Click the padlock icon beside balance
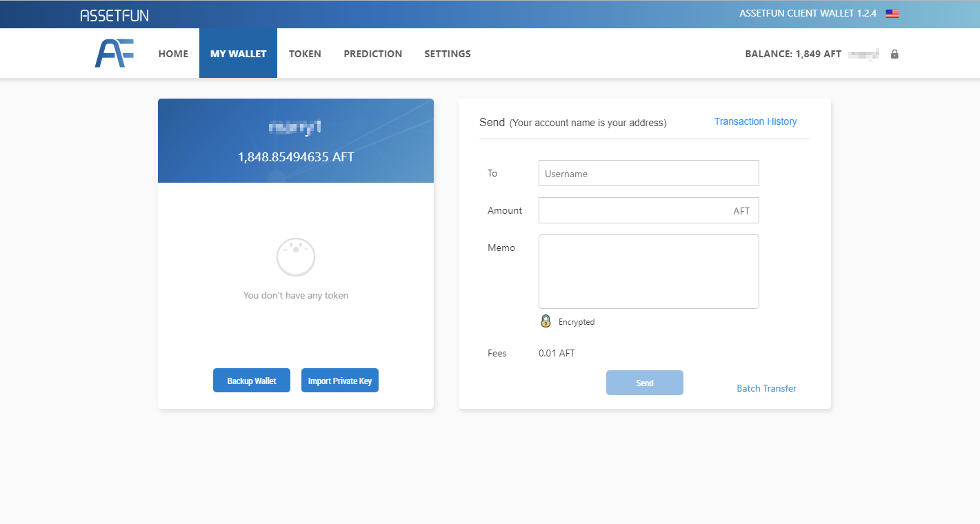The height and width of the screenshot is (524, 980). coord(894,54)
